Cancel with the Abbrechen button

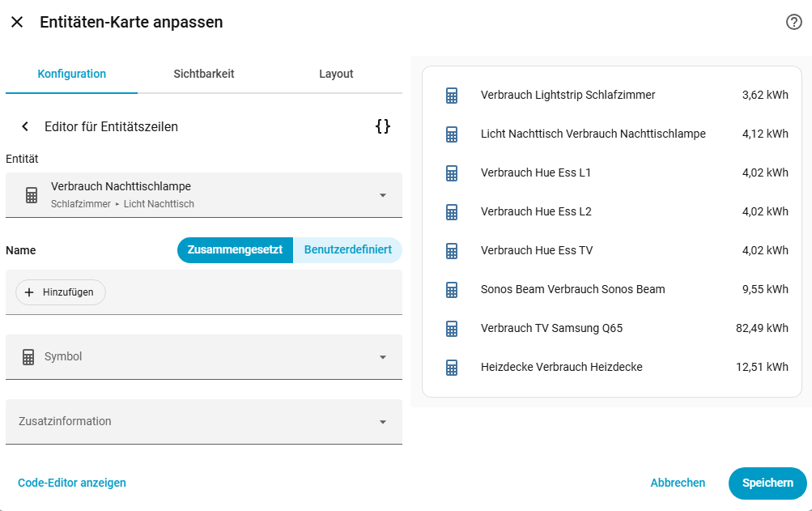click(x=678, y=483)
